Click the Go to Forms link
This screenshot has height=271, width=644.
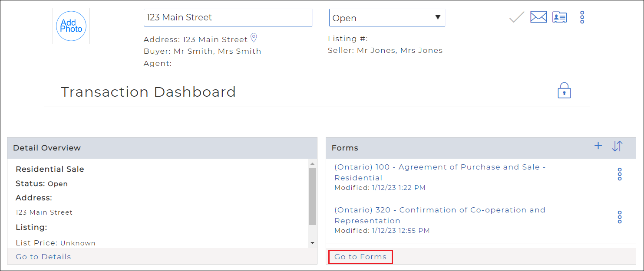click(x=360, y=257)
